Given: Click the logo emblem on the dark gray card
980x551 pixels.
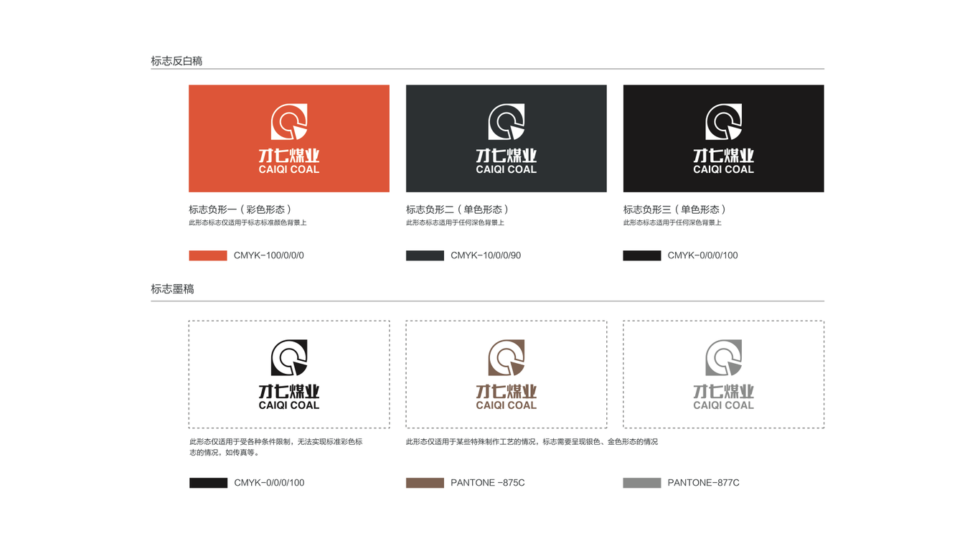Looking at the screenshot, I should coord(507,122).
